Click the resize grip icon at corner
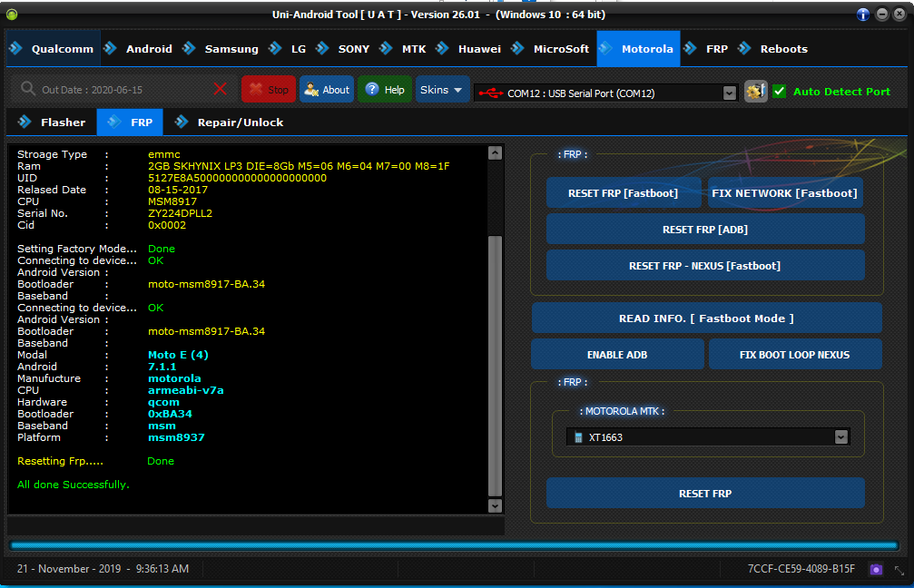This screenshot has height=588, width=914. (x=899, y=571)
